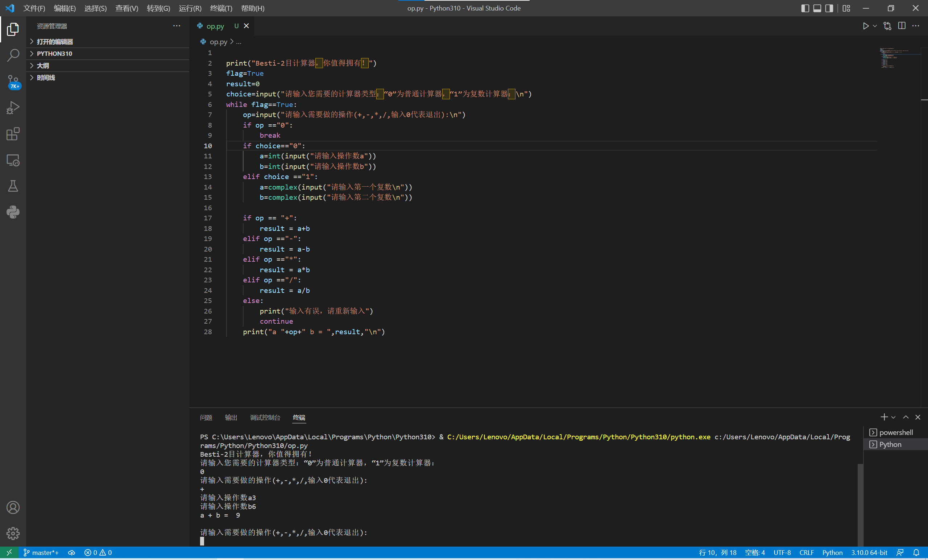Toggle the secondary side bar layout button
Screen dimensions: 928x560
[829, 8]
